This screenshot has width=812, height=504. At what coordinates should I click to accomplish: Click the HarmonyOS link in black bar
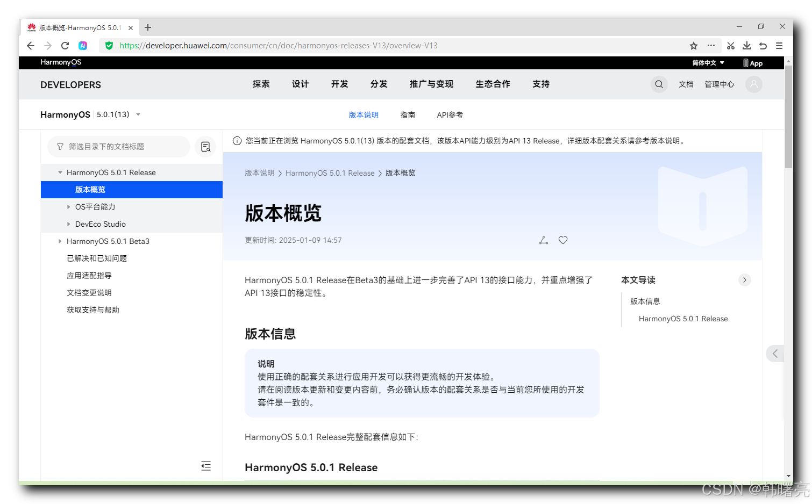coord(61,62)
